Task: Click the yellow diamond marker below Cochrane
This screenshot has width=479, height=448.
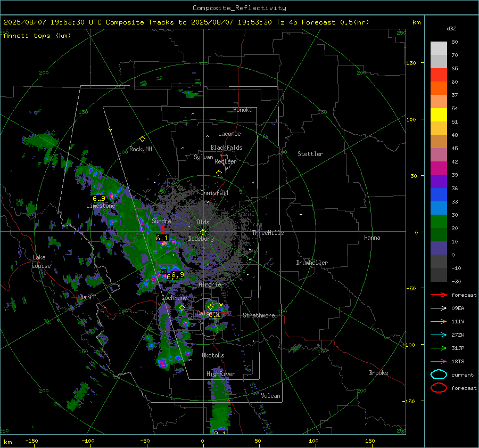Action: coord(182,308)
